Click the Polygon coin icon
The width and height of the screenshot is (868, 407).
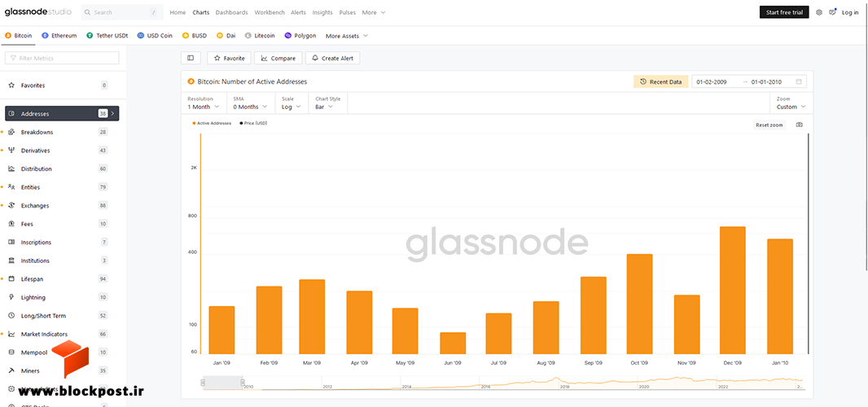[288, 36]
